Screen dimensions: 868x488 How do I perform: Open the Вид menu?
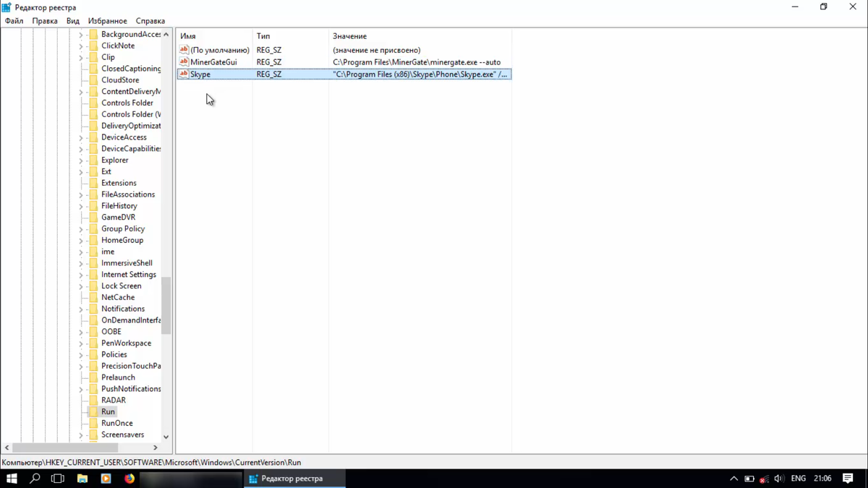click(73, 21)
